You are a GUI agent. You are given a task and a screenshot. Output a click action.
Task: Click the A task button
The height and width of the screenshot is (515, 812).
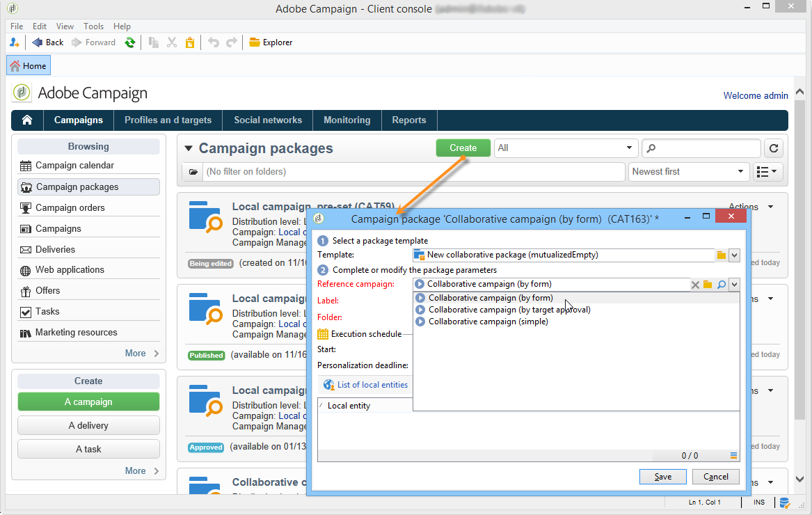88,449
